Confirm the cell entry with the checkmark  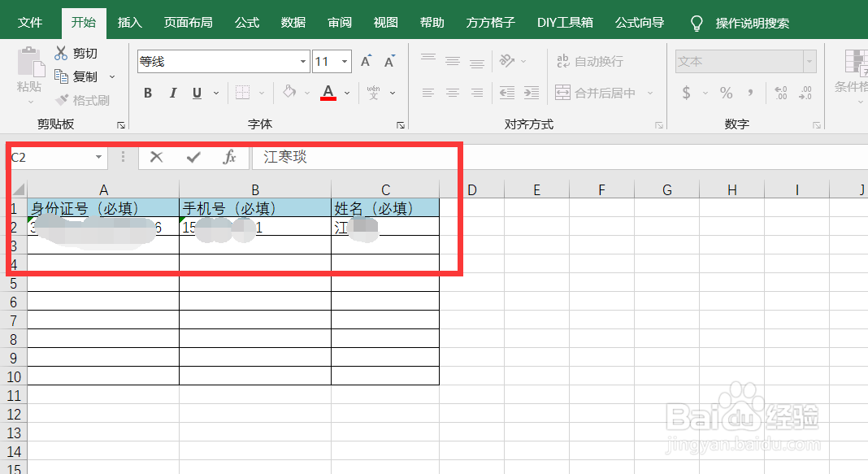pos(193,157)
